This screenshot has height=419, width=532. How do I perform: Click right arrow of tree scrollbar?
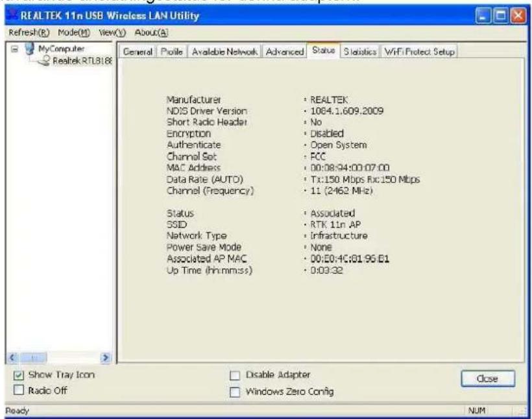(x=106, y=357)
